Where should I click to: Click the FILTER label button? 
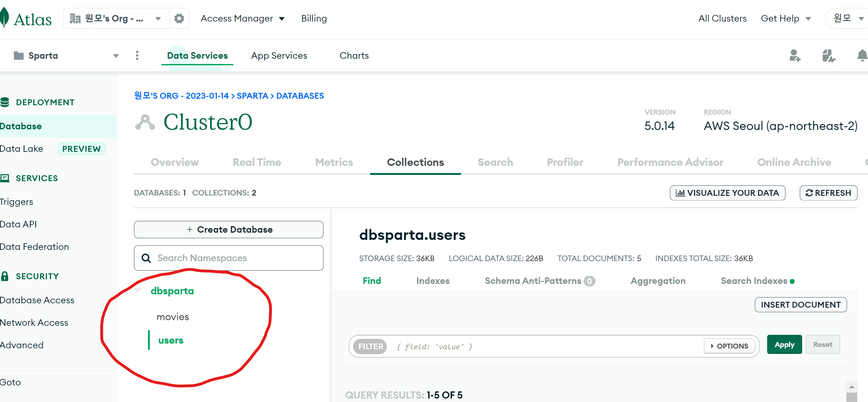(x=370, y=346)
